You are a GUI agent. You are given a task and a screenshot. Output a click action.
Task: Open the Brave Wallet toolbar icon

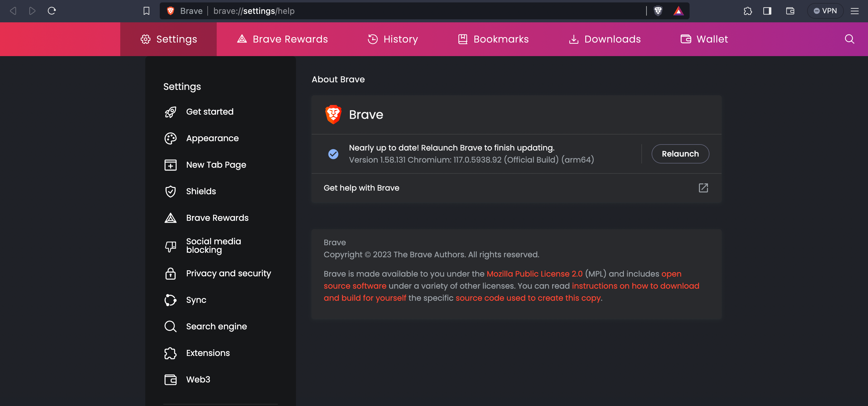coord(790,11)
